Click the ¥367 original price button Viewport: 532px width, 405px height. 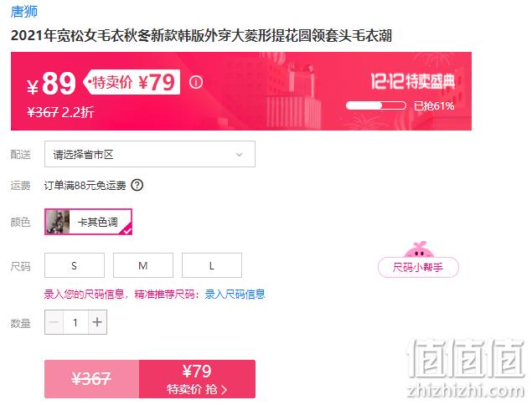(x=91, y=379)
